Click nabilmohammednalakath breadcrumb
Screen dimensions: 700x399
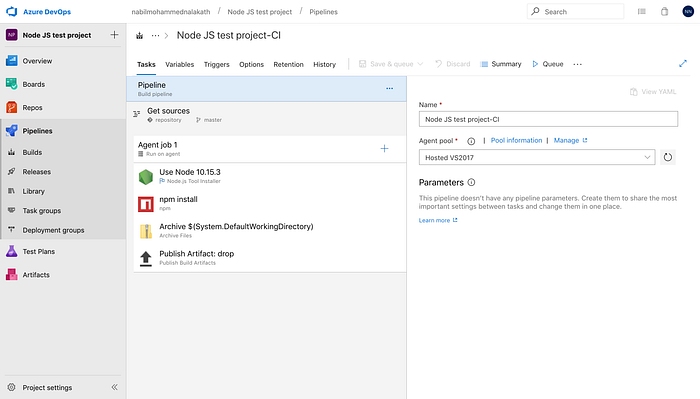click(x=171, y=12)
